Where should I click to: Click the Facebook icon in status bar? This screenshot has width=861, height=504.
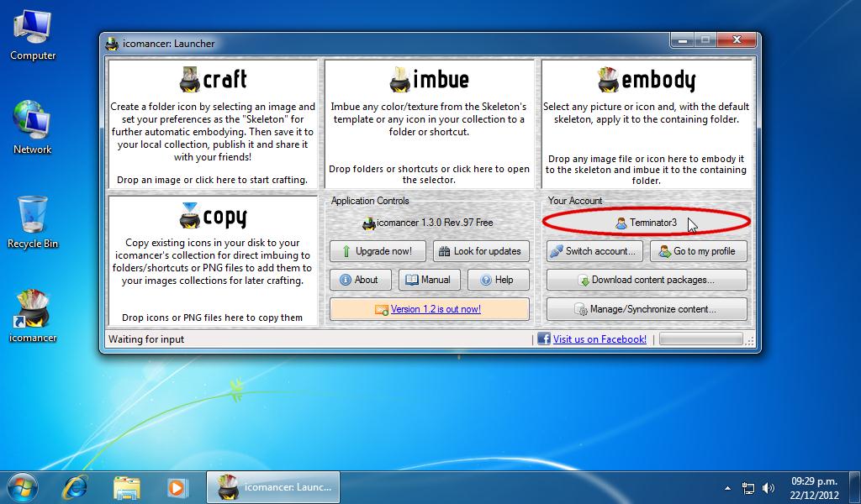(544, 339)
